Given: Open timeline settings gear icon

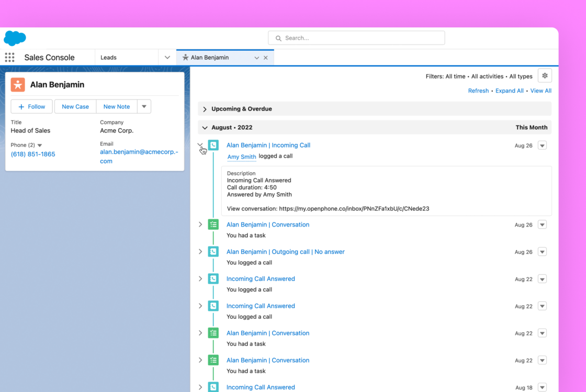Looking at the screenshot, I should click(x=545, y=76).
